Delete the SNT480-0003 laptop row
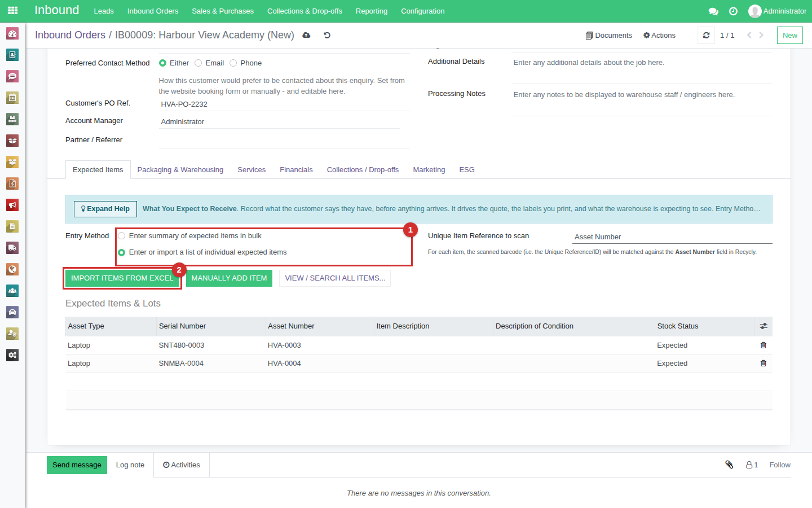Viewport: 812px width, 508px height. (x=764, y=345)
